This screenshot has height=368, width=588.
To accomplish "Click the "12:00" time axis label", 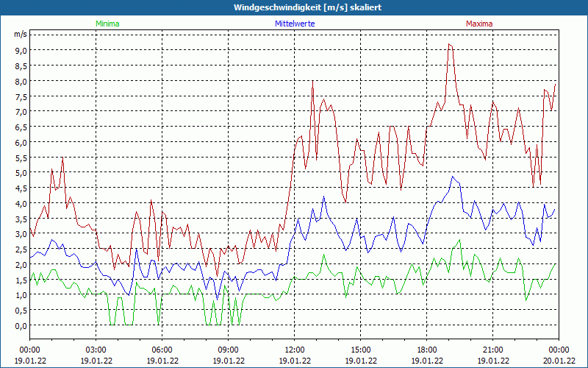I will click(295, 350).
